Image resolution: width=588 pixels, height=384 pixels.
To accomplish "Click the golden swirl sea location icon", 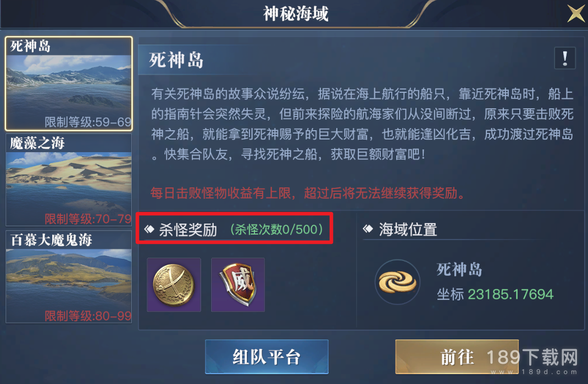I will coord(397,282).
